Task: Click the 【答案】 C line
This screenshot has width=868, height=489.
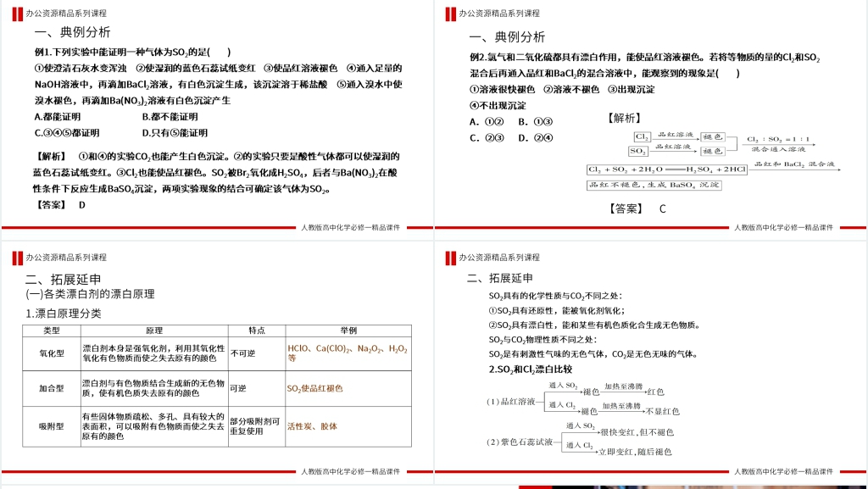Action: pyautogui.click(x=637, y=208)
